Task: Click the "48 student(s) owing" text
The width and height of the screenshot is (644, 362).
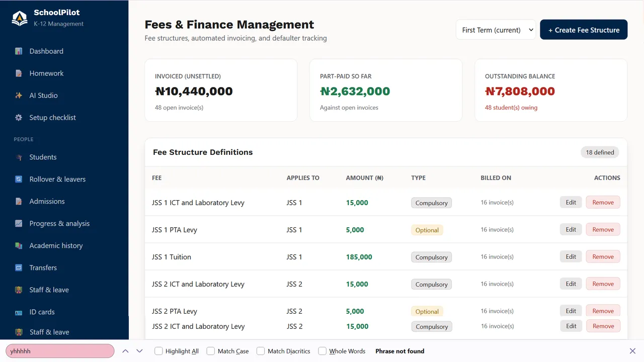Action: pos(511,108)
